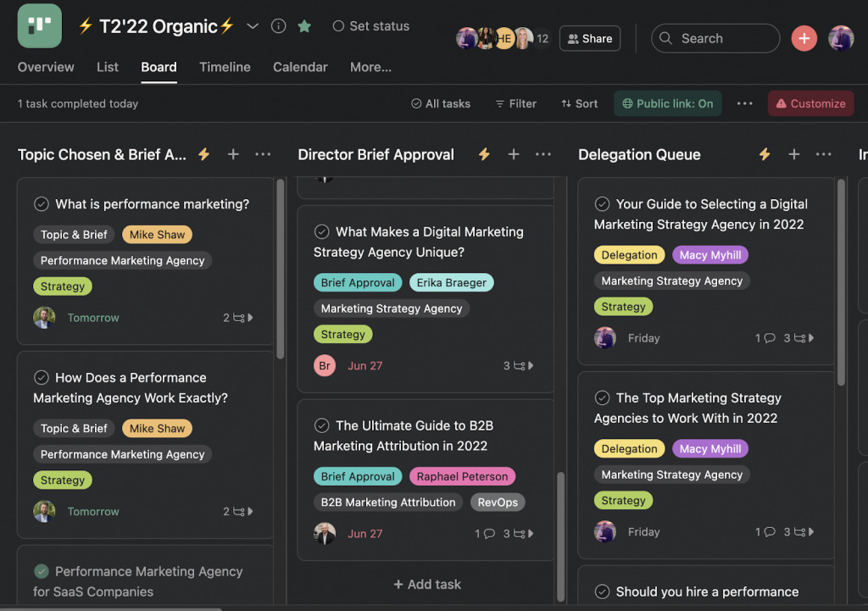The height and width of the screenshot is (611, 868).
Task: Click assignee avatar on 'Your Guide to Selecting' card
Action: click(x=605, y=338)
